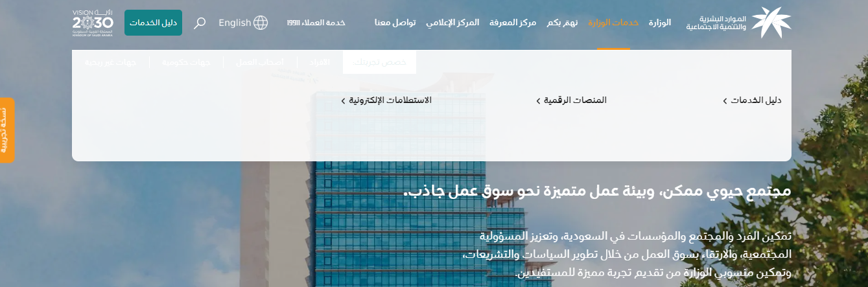Click the globe language icon
868x287 pixels.
[x=261, y=23]
